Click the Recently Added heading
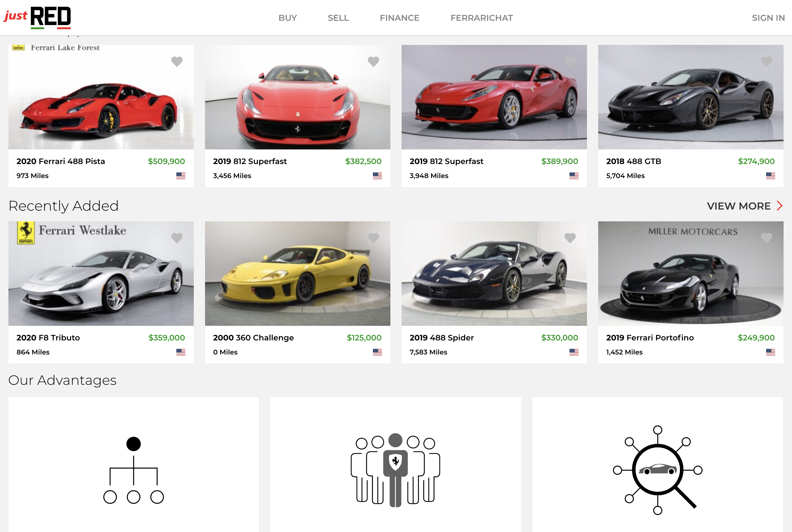The width and height of the screenshot is (792, 532). (63, 206)
